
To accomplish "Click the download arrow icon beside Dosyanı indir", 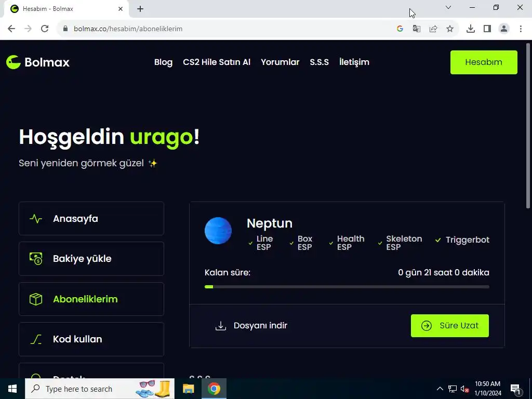I will click(220, 326).
